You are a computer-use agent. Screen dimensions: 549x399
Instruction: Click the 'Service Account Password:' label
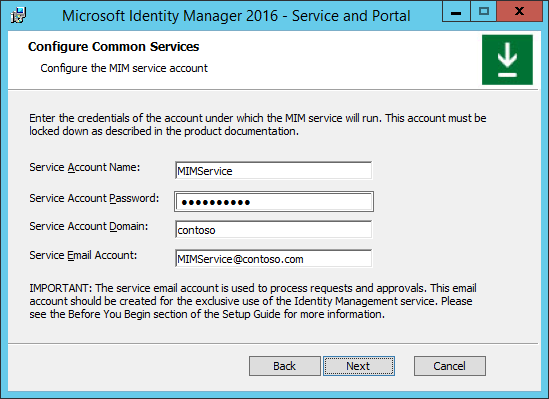tap(94, 198)
